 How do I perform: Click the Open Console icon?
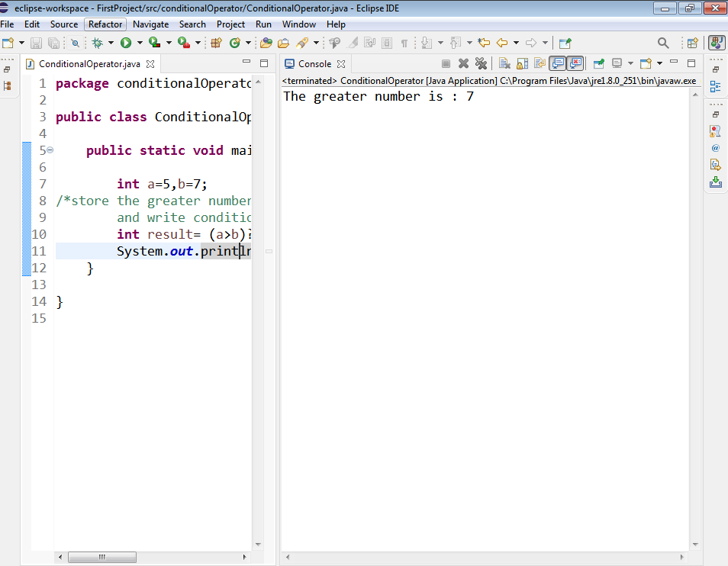pyautogui.click(x=646, y=63)
